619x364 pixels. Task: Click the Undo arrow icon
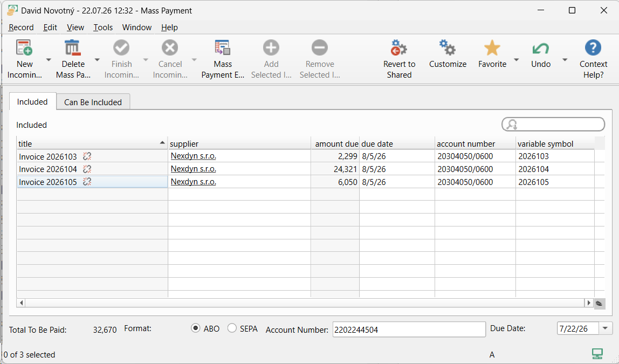(540, 48)
